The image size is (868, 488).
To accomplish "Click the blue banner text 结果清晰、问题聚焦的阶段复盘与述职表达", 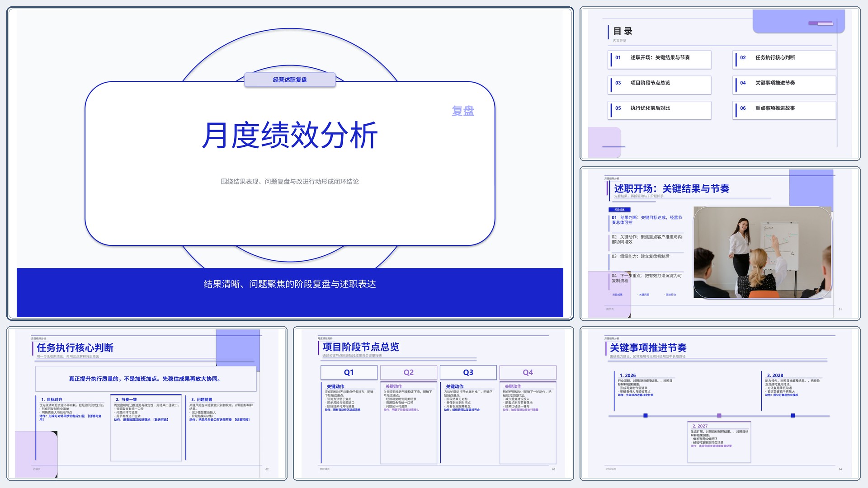I will (290, 284).
